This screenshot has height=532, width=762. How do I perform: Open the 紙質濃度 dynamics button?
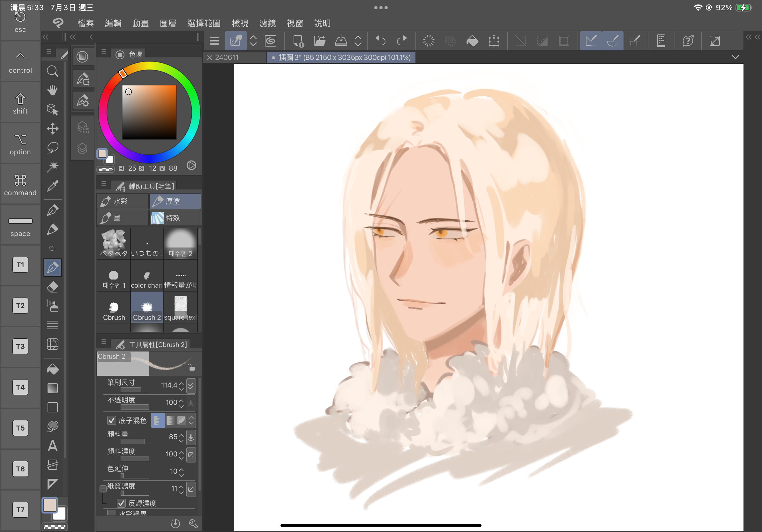click(x=191, y=489)
